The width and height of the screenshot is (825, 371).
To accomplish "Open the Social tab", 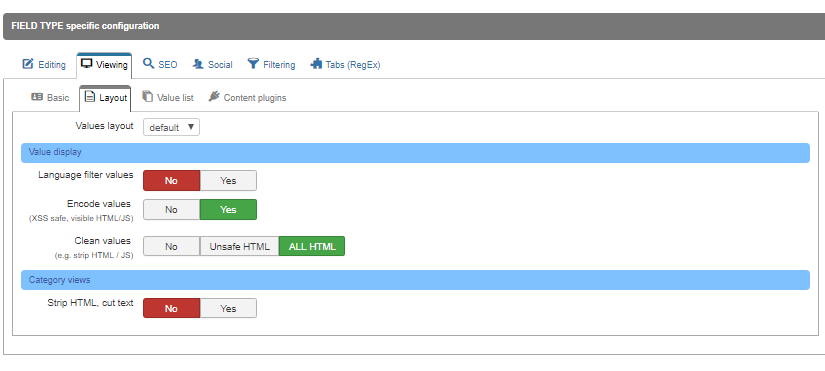I will (213, 65).
